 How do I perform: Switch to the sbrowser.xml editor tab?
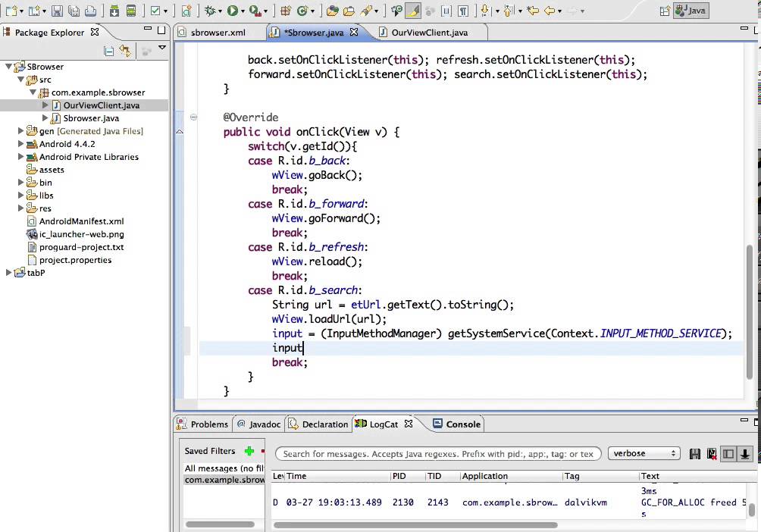click(x=218, y=33)
